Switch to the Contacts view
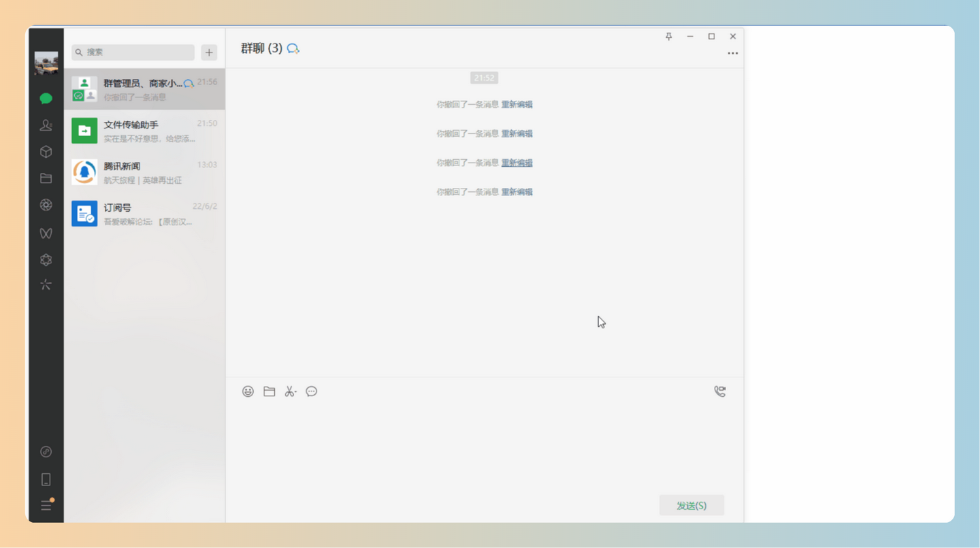 point(46,125)
